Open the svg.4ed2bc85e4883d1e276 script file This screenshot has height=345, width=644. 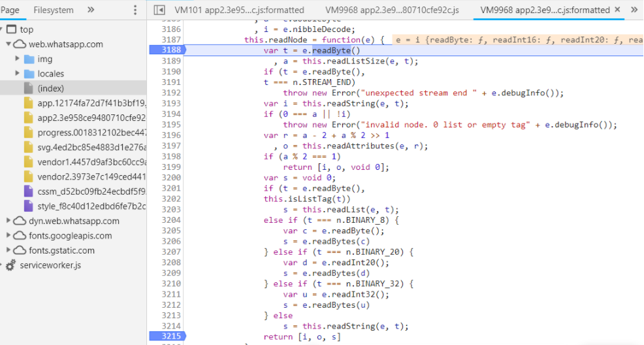[91, 147]
